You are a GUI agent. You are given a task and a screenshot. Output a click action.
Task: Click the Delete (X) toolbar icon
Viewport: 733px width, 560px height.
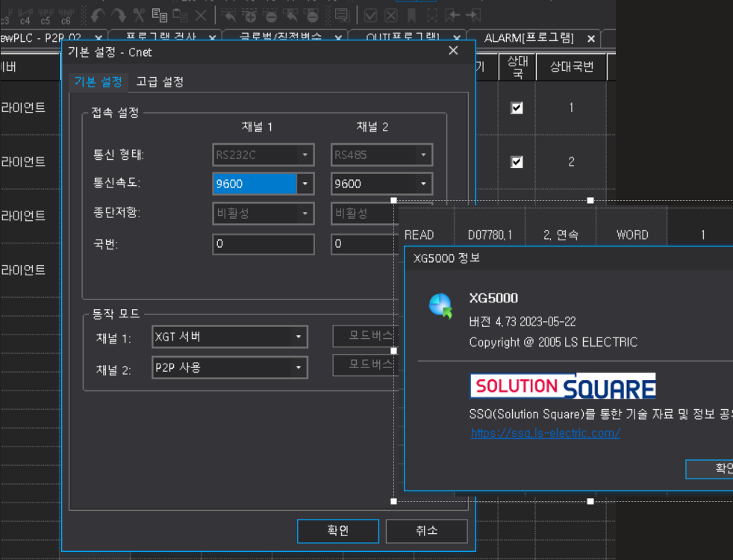(x=200, y=13)
